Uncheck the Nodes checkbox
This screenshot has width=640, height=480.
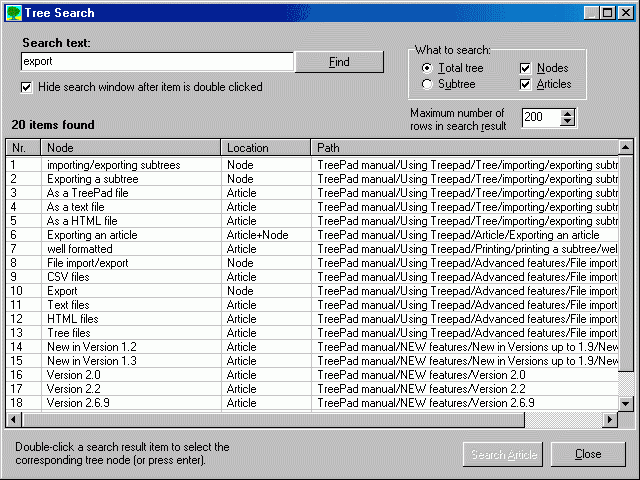point(526,68)
